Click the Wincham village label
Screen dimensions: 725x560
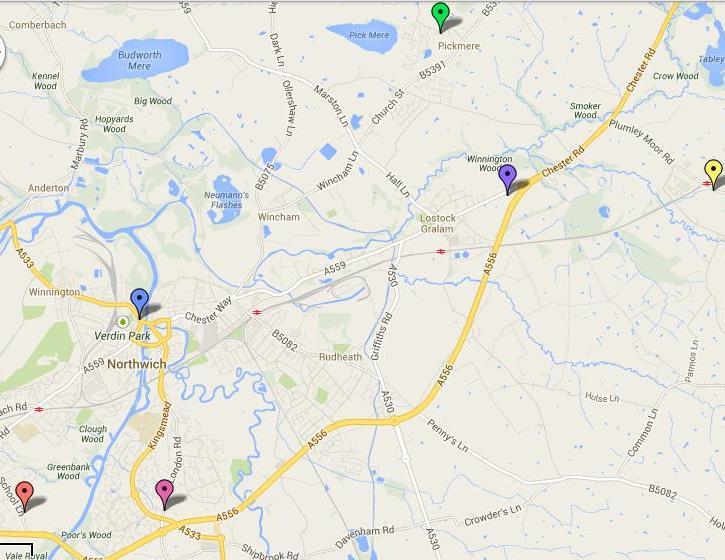click(279, 217)
